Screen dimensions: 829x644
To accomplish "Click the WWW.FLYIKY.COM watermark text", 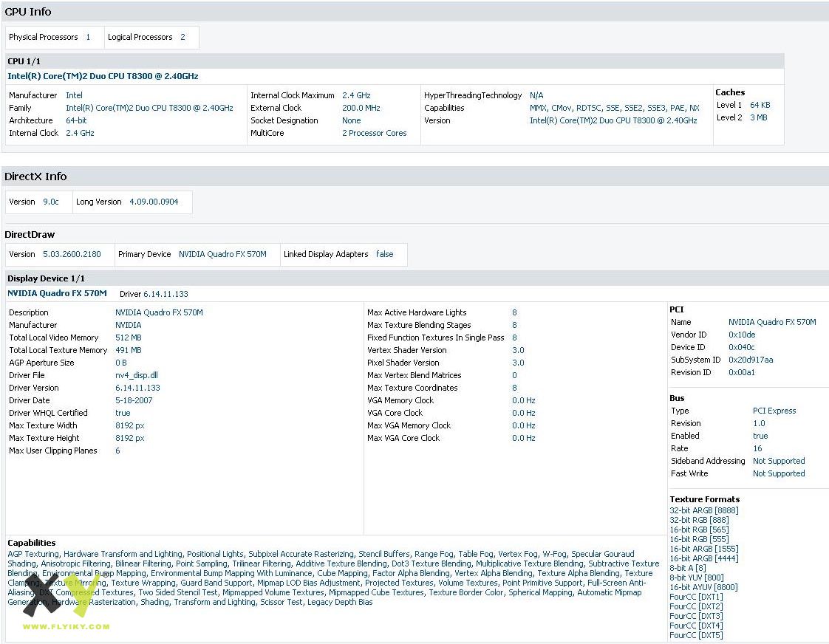I will [66, 627].
